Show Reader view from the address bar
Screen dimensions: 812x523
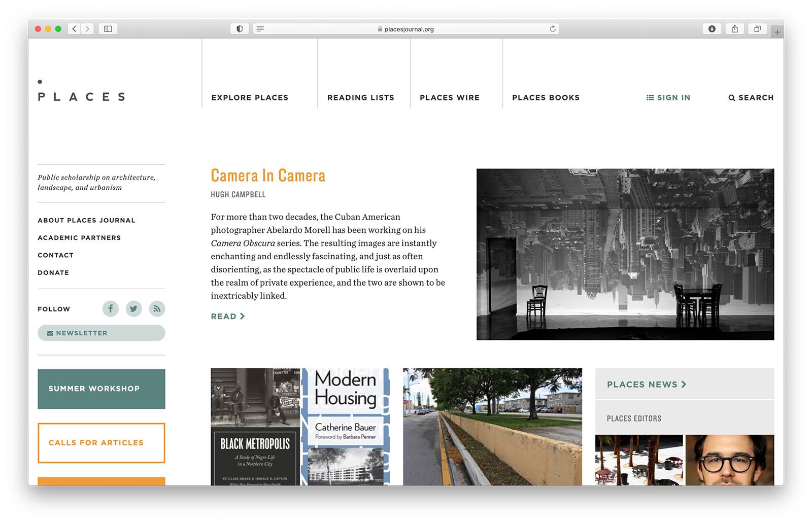[x=260, y=29]
